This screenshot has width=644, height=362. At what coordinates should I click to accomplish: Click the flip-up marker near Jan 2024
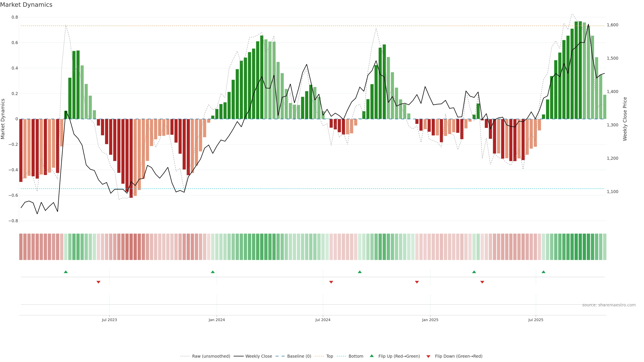click(213, 272)
